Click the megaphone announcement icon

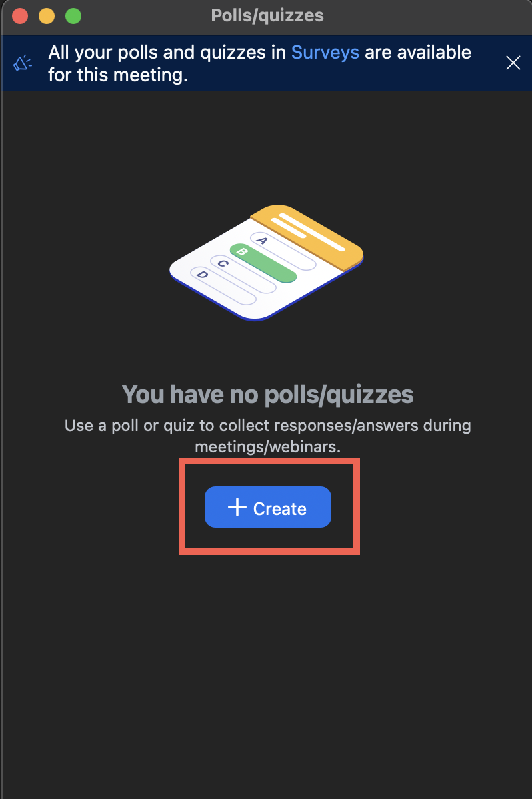(x=22, y=62)
